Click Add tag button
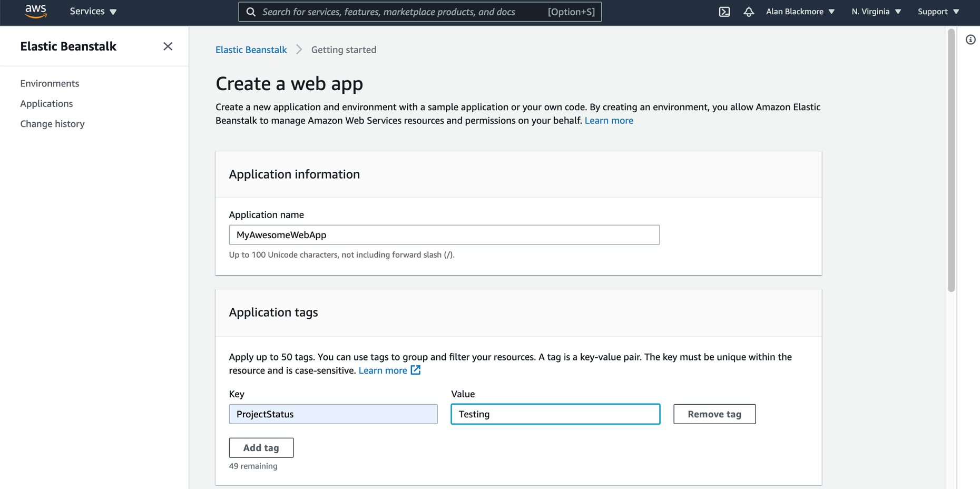The width and height of the screenshot is (980, 489). pyautogui.click(x=261, y=447)
